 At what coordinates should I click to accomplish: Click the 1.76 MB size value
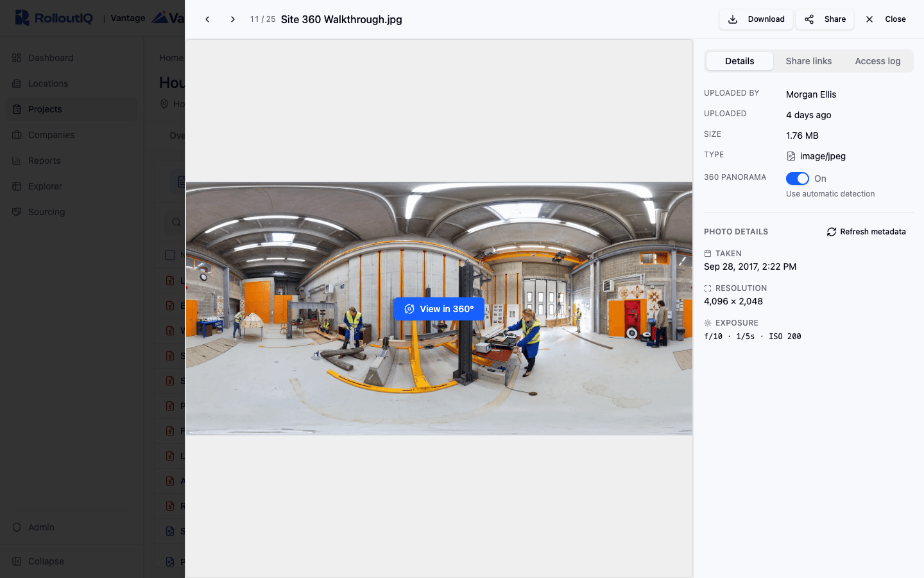click(802, 136)
